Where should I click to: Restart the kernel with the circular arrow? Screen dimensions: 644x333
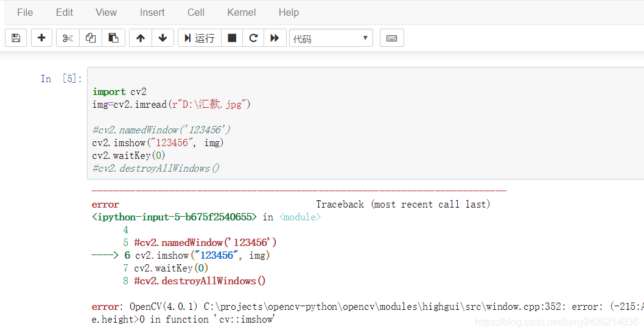pos(253,38)
